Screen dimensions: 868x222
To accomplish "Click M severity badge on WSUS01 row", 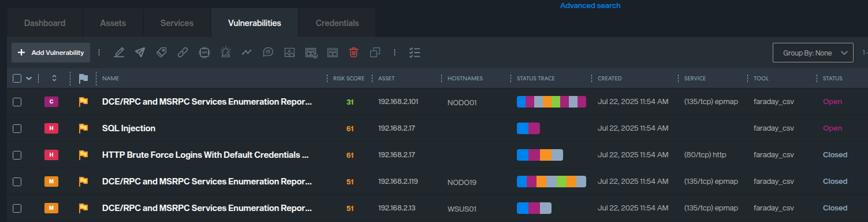I will coord(51,208).
